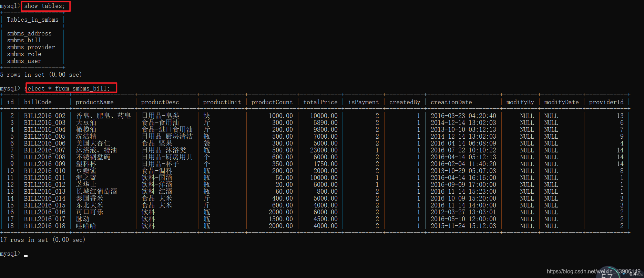Click the 'select * from smbms_bill;' command

pyautogui.click(x=67, y=88)
